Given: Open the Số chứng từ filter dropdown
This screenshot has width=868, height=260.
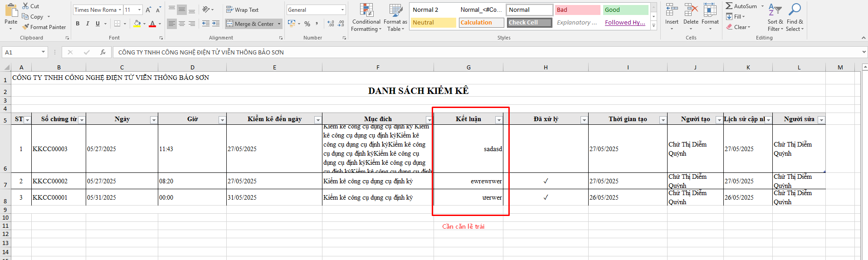Looking at the screenshot, I should [x=82, y=120].
